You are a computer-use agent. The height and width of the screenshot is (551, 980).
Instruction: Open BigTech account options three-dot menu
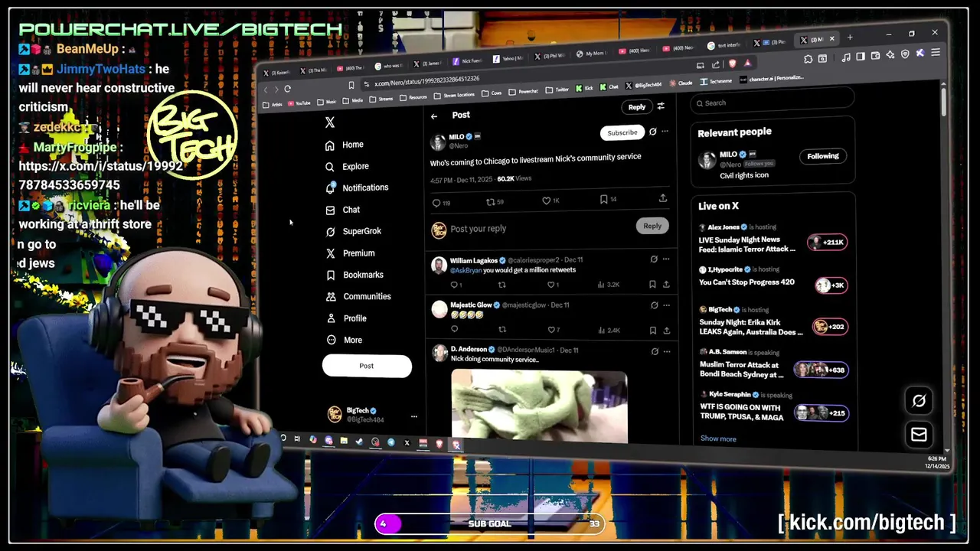[414, 416]
